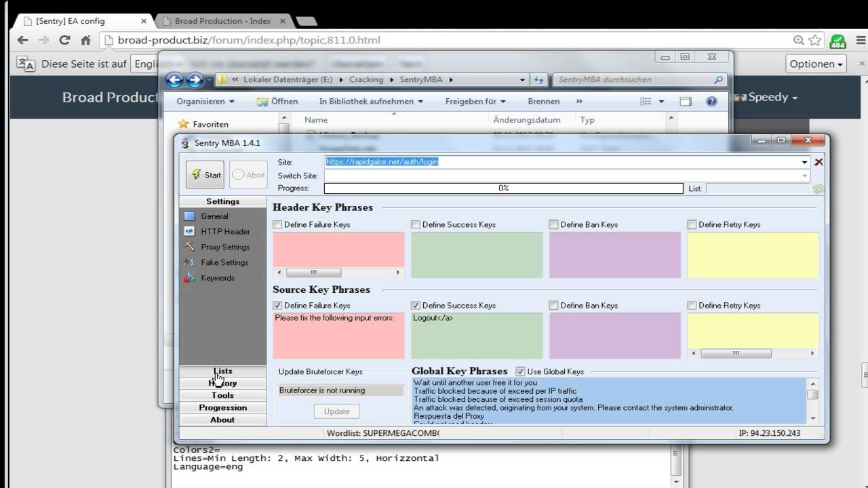Switch to Broad Production - Index tab
868x488 pixels.
(222, 21)
